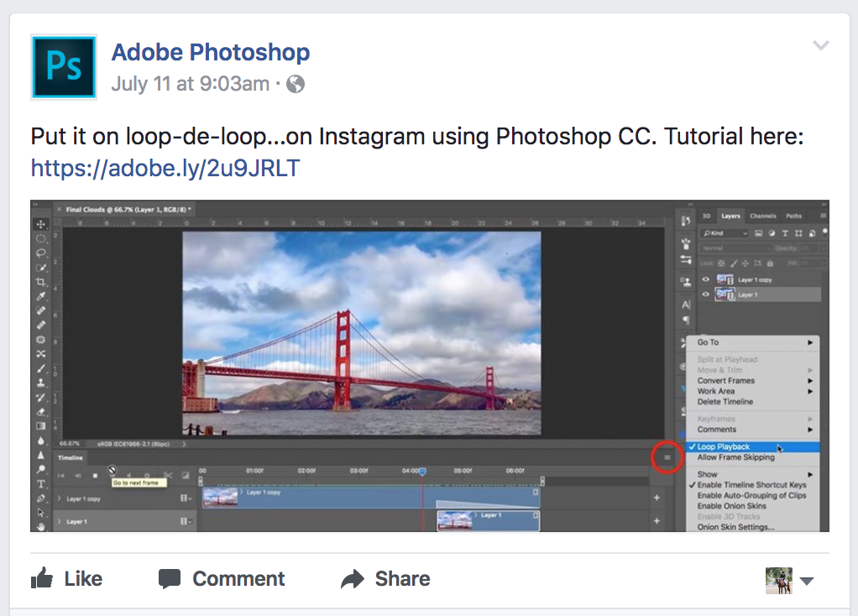858x616 pixels.
Task: Select the Brush tool
Action: [x=40, y=368]
